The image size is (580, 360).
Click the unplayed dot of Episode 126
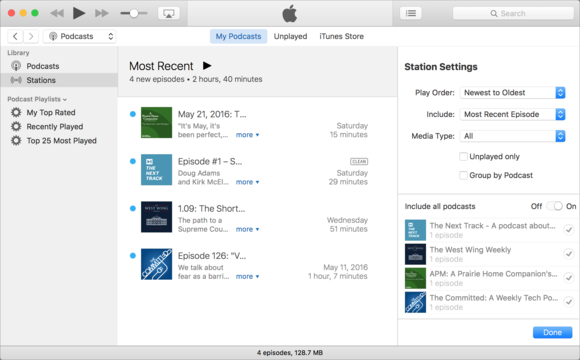[x=133, y=256]
